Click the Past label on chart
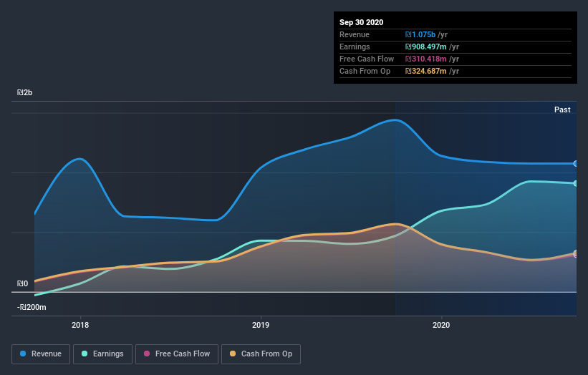Viewport: 588px width, 375px height. pos(562,109)
